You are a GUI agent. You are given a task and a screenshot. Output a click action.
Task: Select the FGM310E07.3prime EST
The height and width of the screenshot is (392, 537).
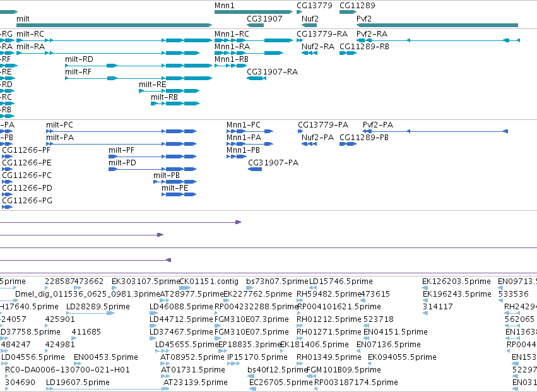252,319
